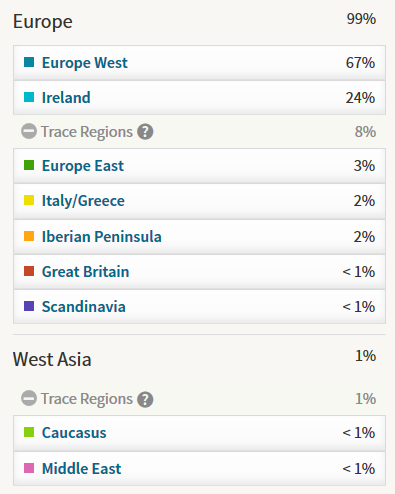395x494 pixels.
Task: Click the Europe West teal color swatch
Action: point(29,62)
